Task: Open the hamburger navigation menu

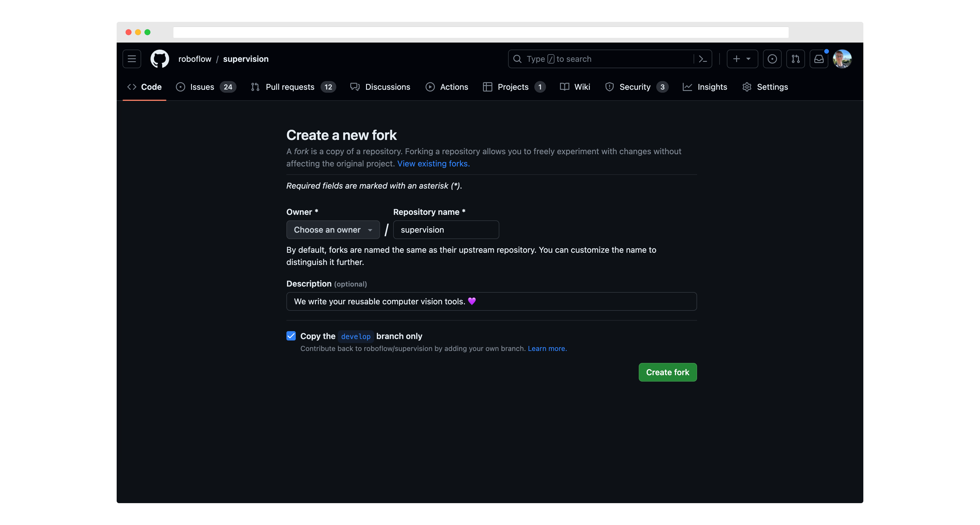Action: pos(132,59)
